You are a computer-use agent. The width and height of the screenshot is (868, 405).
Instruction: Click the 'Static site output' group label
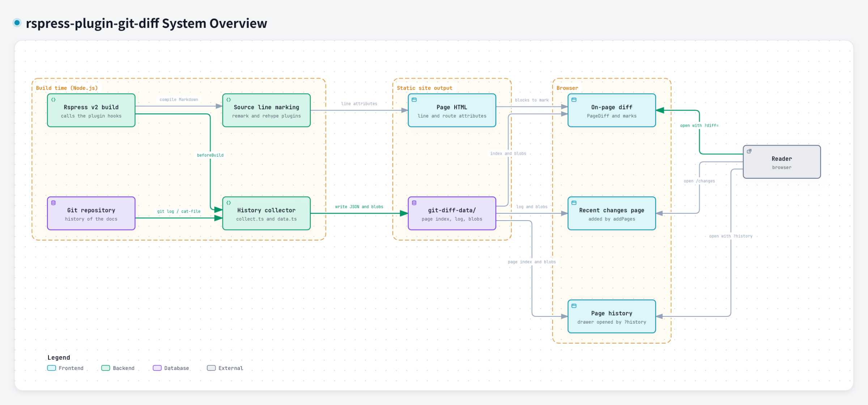[425, 88]
